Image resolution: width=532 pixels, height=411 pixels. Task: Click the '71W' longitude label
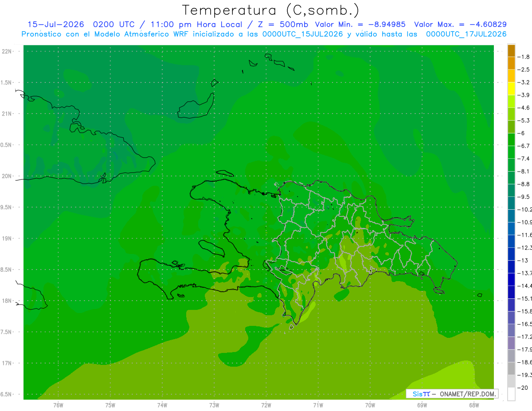coord(318,405)
